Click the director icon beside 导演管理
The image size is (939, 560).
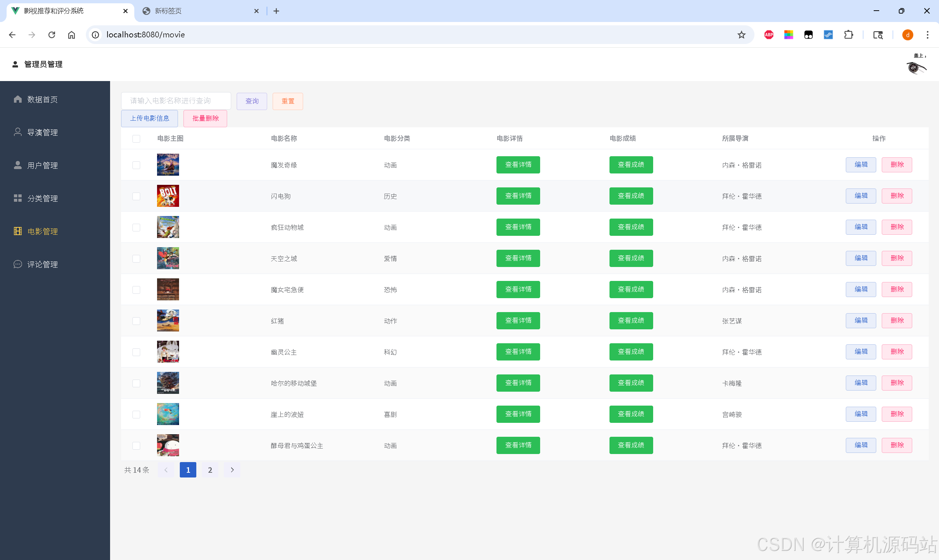click(x=17, y=132)
